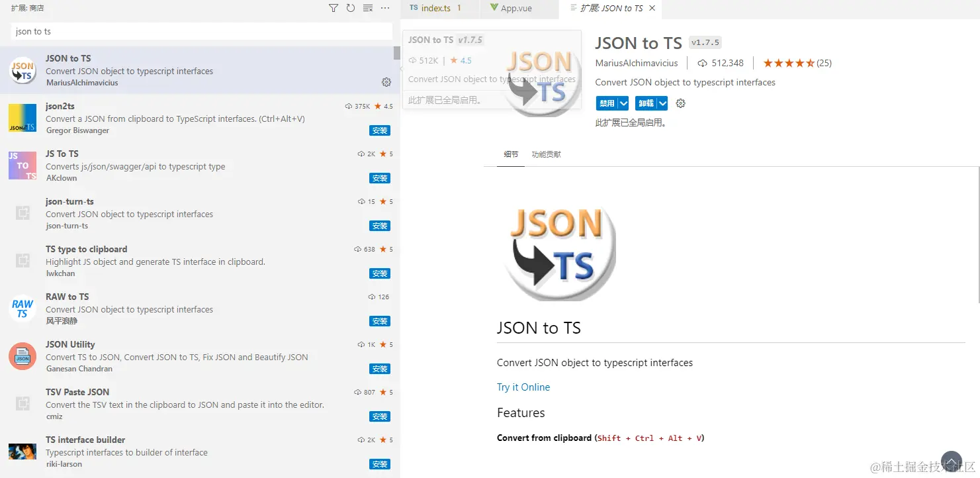The image size is (980, 478).
Task: Refresh the extensions list
Action: tap(351, 9)
